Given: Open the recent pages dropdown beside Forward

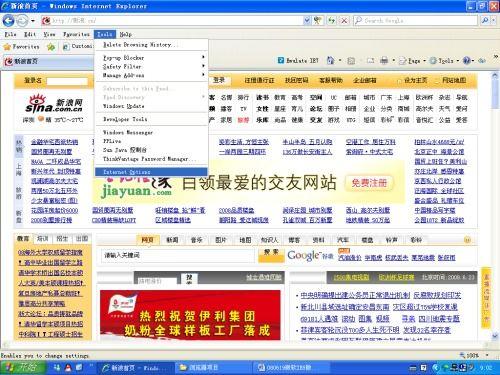Looking at the screenshot, I should 33,21.
